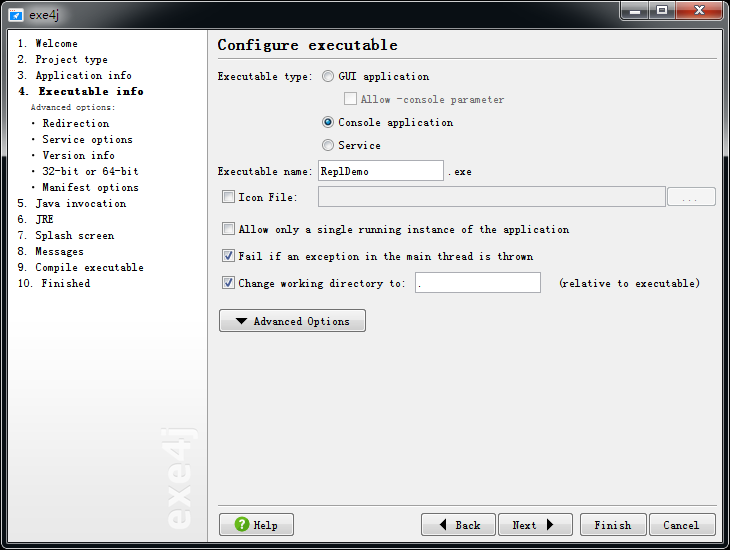Image resolution: width=730 pixels, height=550 pixels.
Task: Go to step 10 Finished
Action: 54,283
